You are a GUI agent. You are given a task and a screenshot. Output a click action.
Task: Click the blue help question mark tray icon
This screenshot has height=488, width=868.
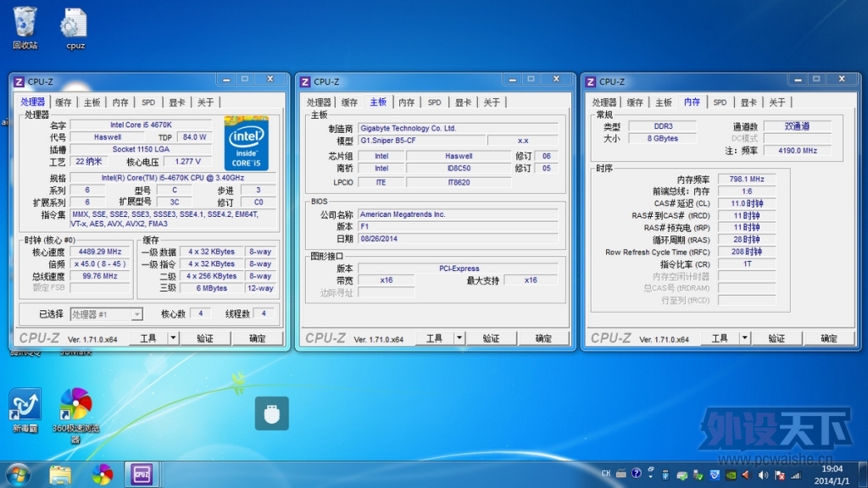point(637,473)
